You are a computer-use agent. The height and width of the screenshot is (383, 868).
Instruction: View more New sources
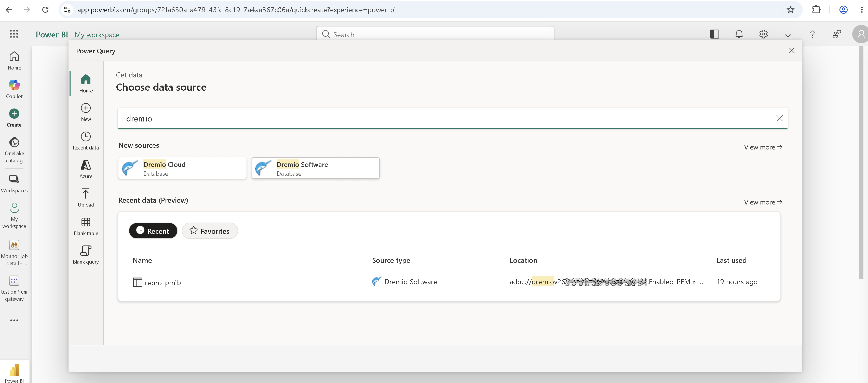pyautogui.click(x=763, y=147)
